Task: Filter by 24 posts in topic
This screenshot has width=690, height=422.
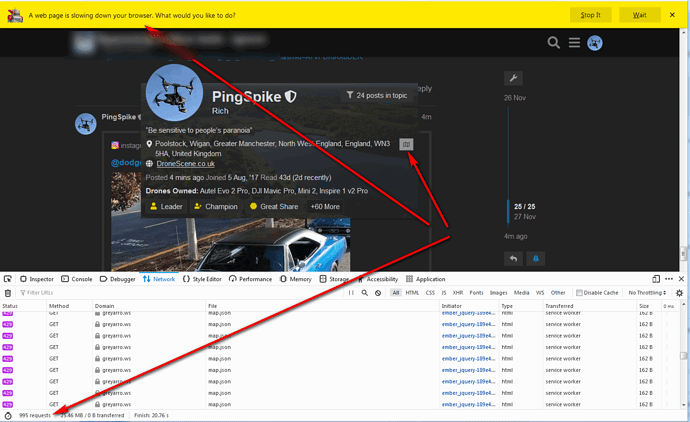Action: pos(377,95)
